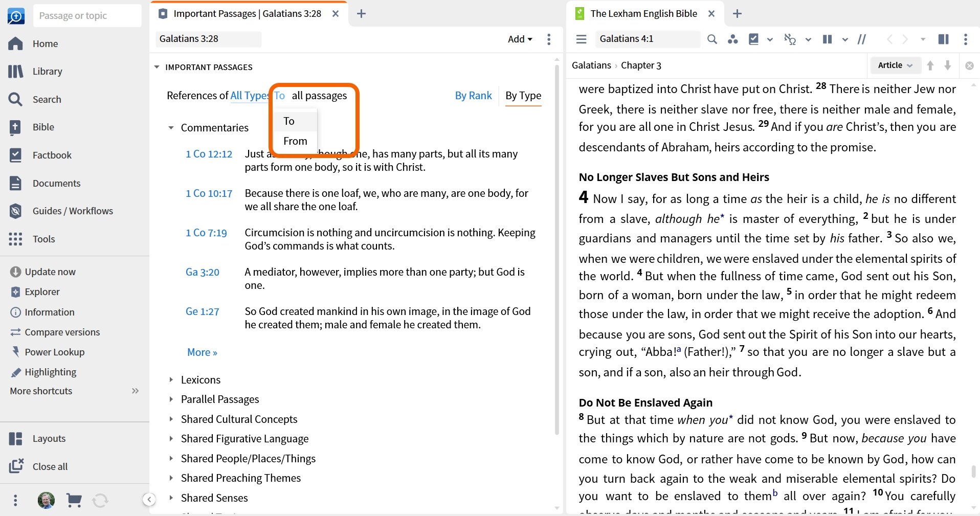This screenshot has width=980, height=516.
Task: Click More » under Commentaries
Action: [x=202, y=352]
